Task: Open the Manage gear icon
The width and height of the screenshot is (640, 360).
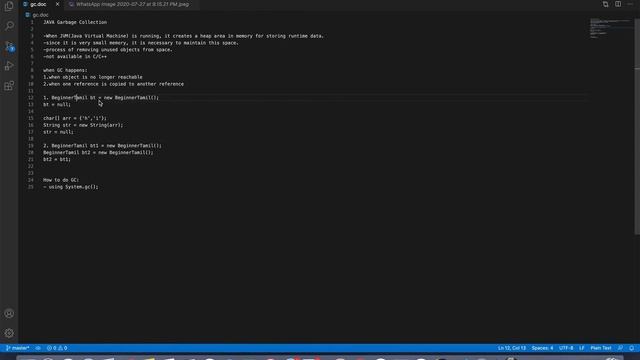Action: point(9,333)
